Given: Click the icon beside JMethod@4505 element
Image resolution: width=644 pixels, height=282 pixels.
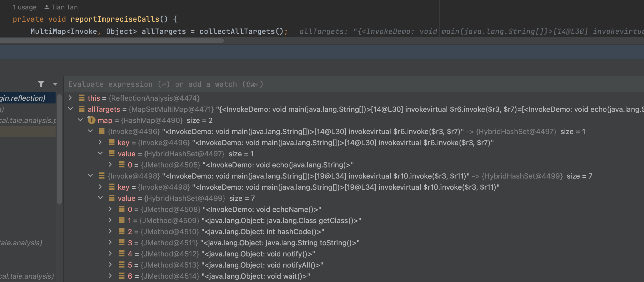Looking at the screenshot, I should [122, 164].
